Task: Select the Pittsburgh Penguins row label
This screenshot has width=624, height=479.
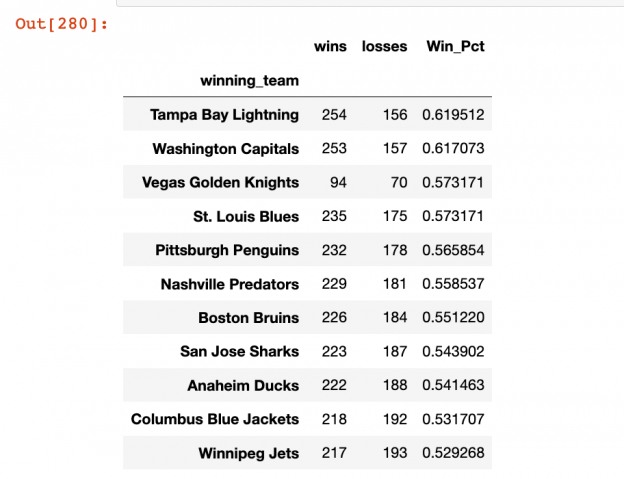Action: coord(227,250)
